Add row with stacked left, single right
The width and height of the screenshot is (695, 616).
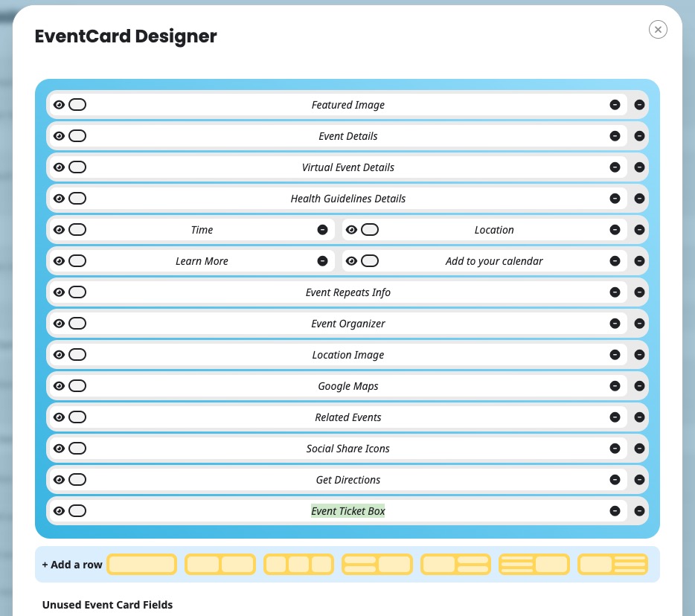(x=377, y=565)
